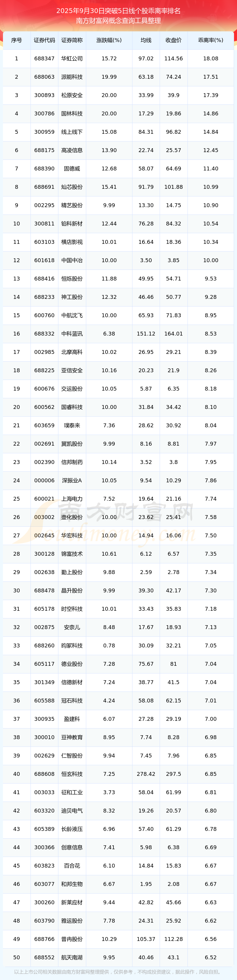Click stock name 精艺股份
This screenshot has height=980, width=237.
pos(72,205)
